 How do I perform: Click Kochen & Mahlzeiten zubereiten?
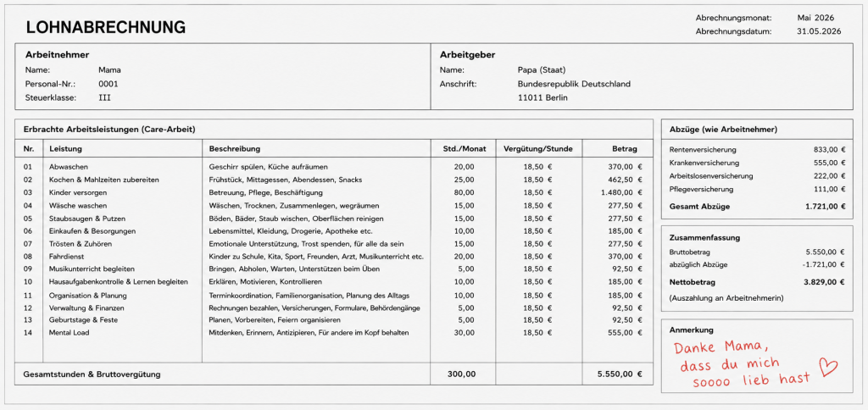click(x=104, y=180)
